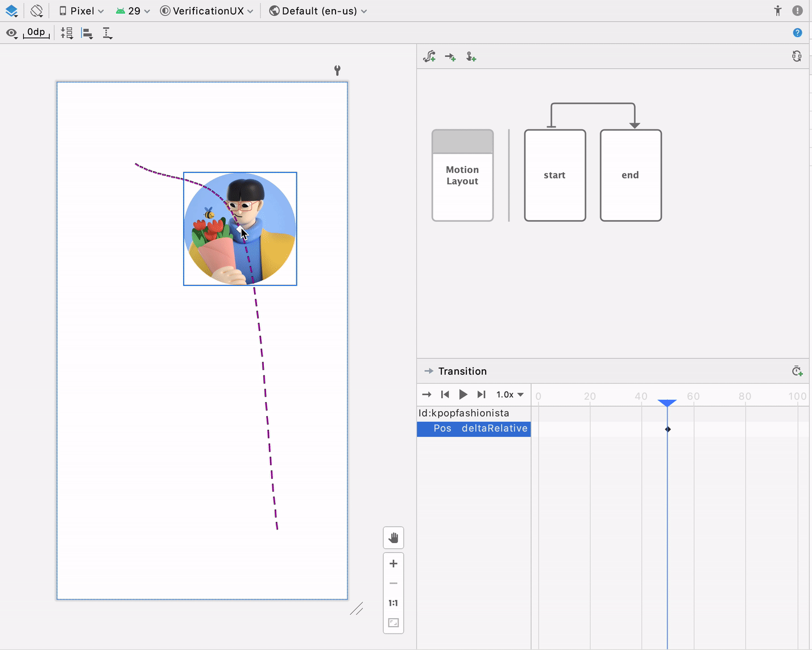The image size is (812, 650).
Task: Click the create click/swipe handler icon
Action: 471,57
